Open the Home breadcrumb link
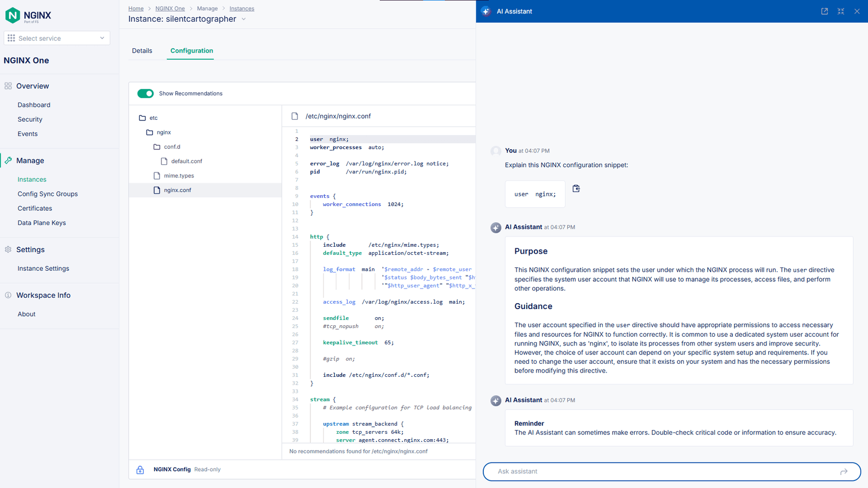This screenshot has width=868, height=488. [136, 8]
